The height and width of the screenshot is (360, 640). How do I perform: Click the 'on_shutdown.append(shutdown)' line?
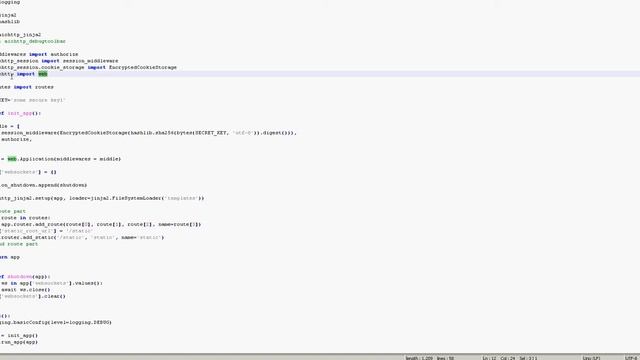[x=44, y=185]
